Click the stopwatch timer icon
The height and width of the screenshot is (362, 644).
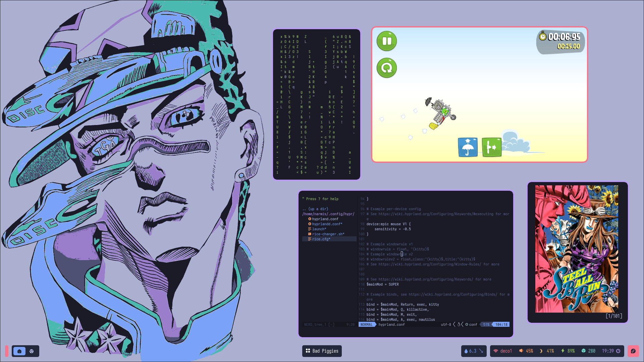click(542, 36)
